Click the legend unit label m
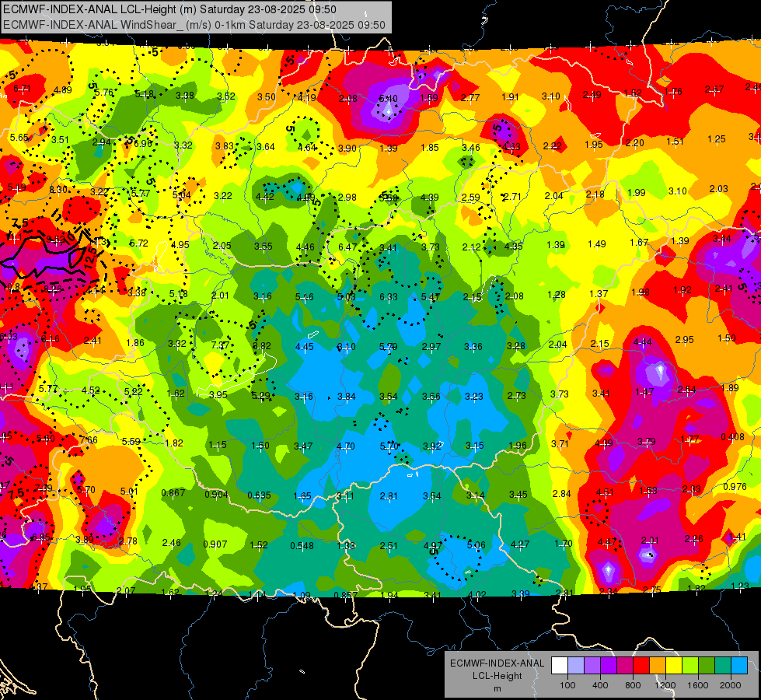Image resolution: width=761 pixels, height=700 pixels. (497, 688)
